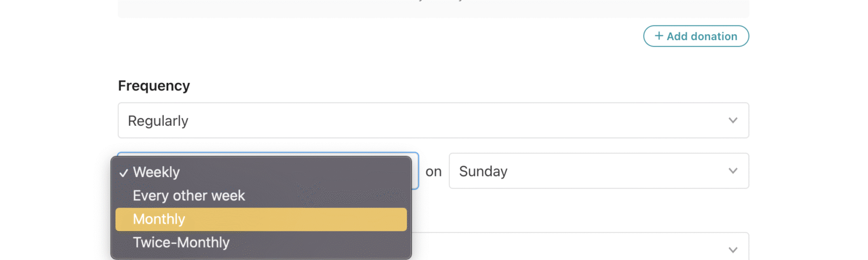868x260 pixels.
Task: Click the "Sunday" text in the day field
Action: (x=483, y=172)
